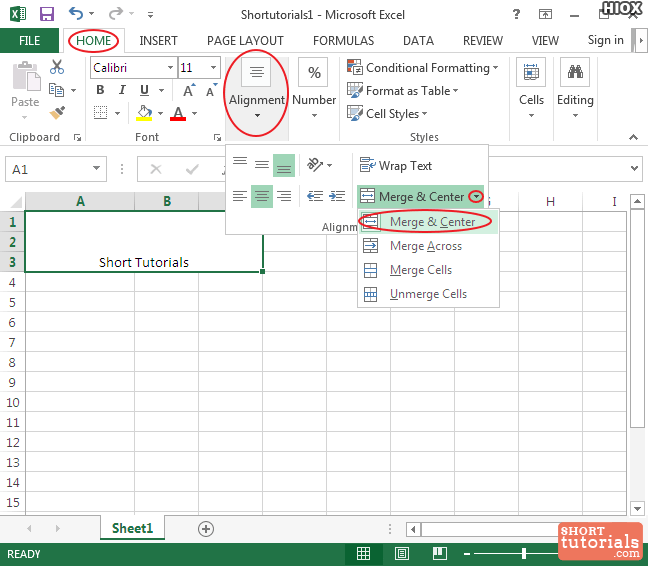Click the Undo arrow icon
Image resolution: width=648 pixels, height=566 pixels.
[76, 14]
